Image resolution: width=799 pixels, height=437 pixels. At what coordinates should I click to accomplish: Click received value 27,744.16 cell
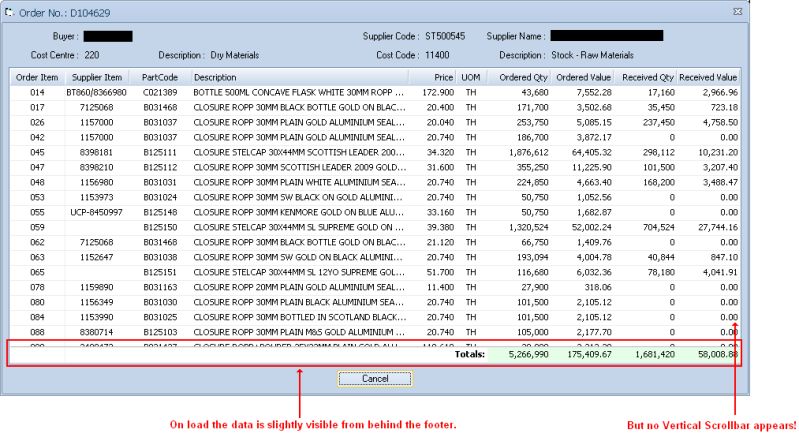point(717,227)
